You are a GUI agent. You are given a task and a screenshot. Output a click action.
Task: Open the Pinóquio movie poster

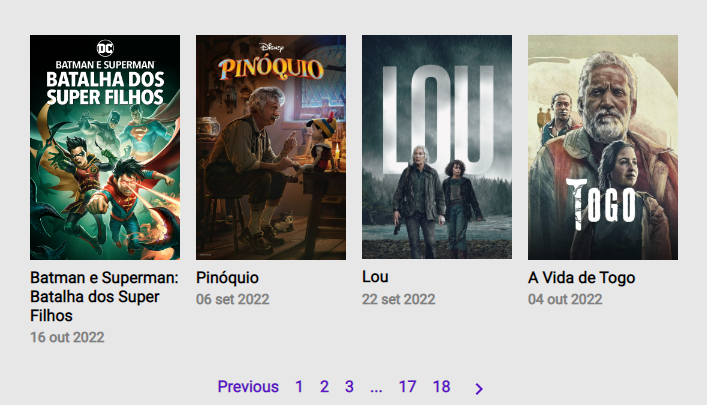271,147
